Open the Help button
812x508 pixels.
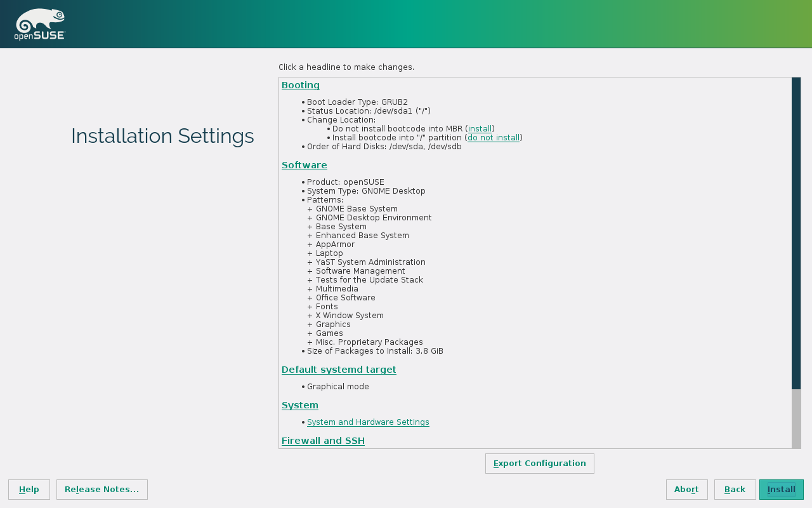29,490
